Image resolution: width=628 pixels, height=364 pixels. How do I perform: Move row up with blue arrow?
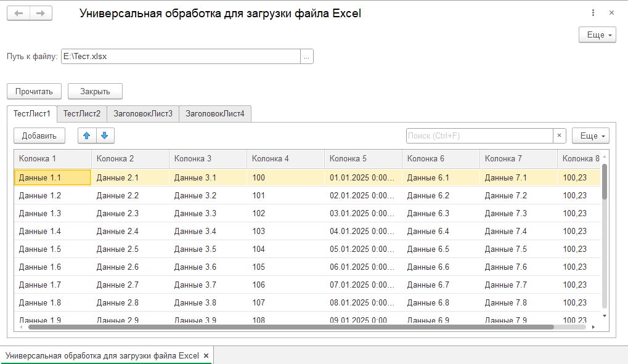pos(87,135)
